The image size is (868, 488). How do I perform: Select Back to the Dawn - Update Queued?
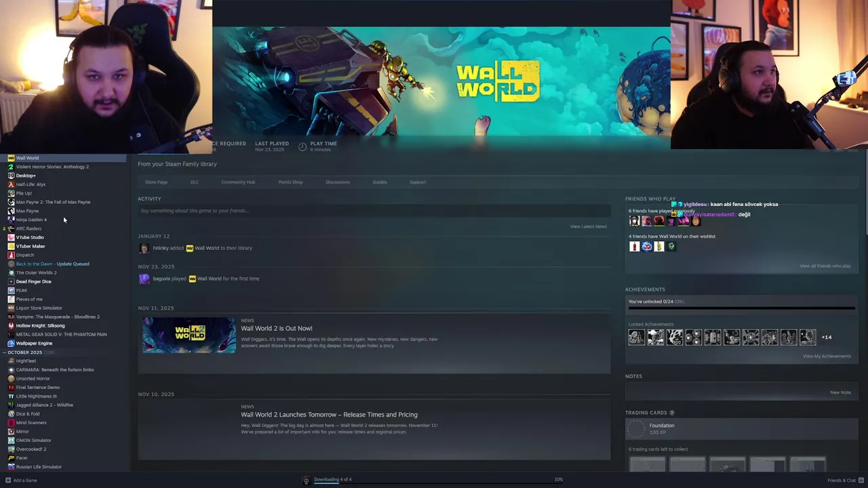coord(52,264)
